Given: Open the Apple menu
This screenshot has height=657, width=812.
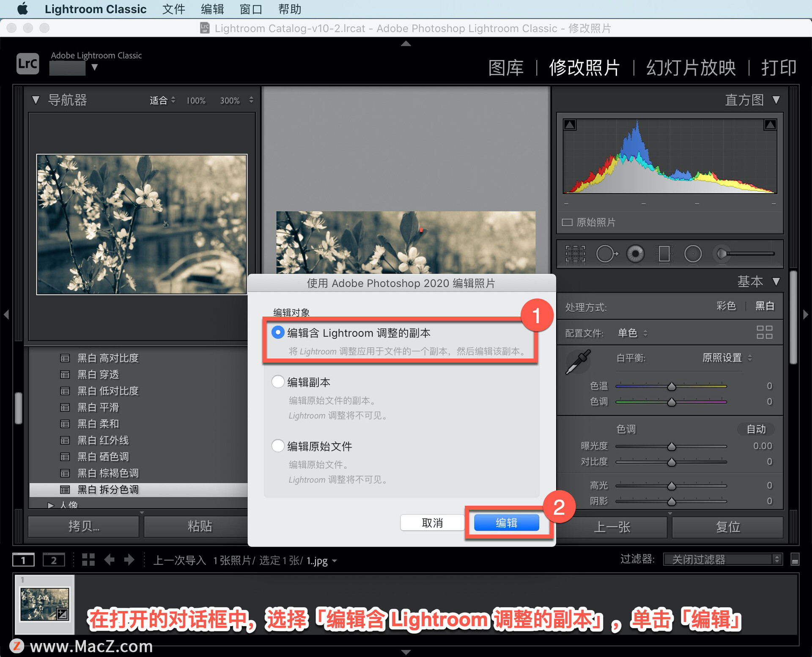Looking at the screenshot, I should (22, 9).
